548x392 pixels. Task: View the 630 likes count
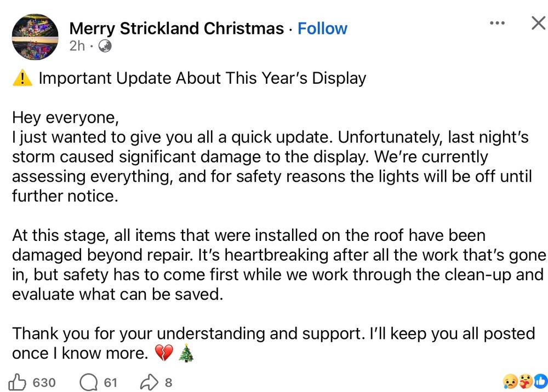[44, 382]
